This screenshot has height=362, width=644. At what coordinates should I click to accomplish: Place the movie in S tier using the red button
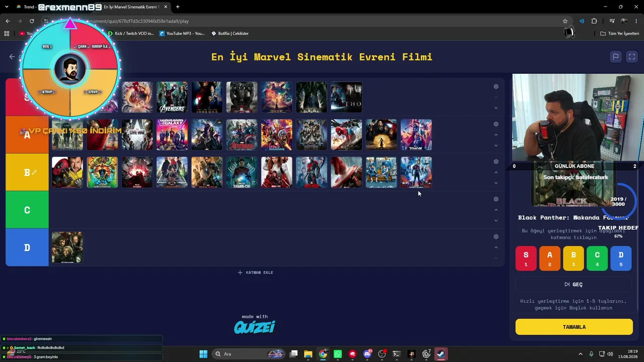pos(526,258)
